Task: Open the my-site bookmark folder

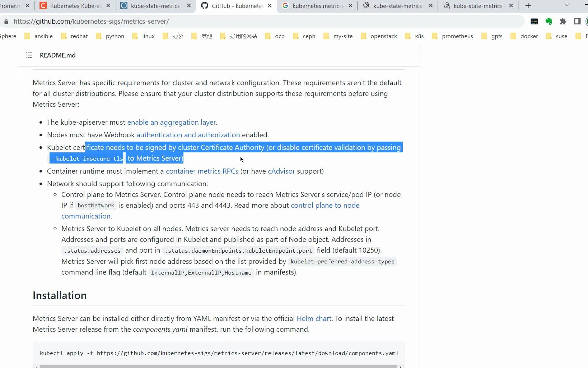Action: [x=338, y=36]
